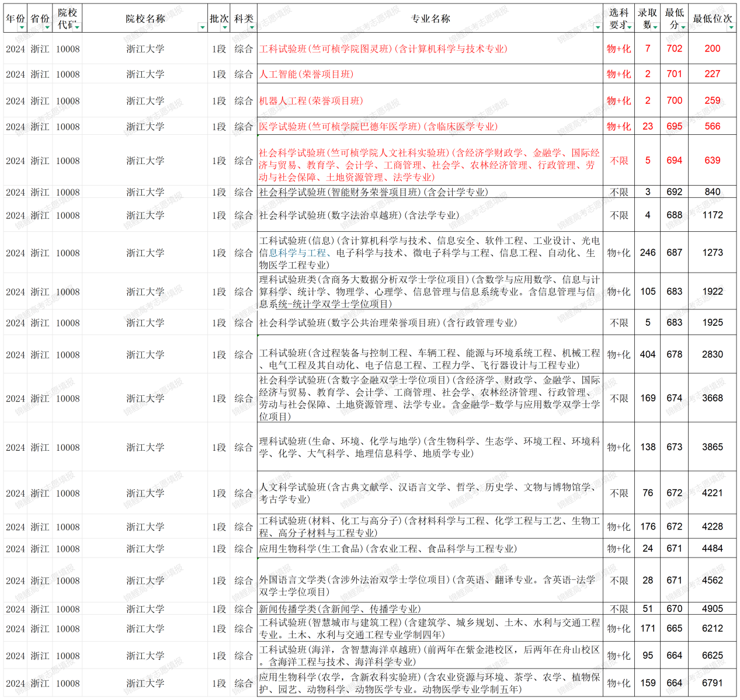Click admission count value 23
The height and width of the screenshot is (700, 740).
pyautogui.click(x=648, y=127)
